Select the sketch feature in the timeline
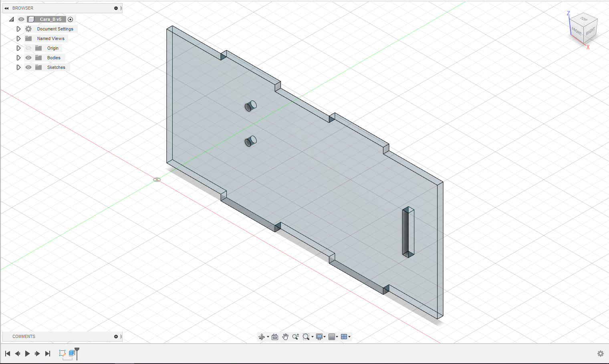Viewport: 609px width, 364px height. pyautogui.click(x=62, y=353)
